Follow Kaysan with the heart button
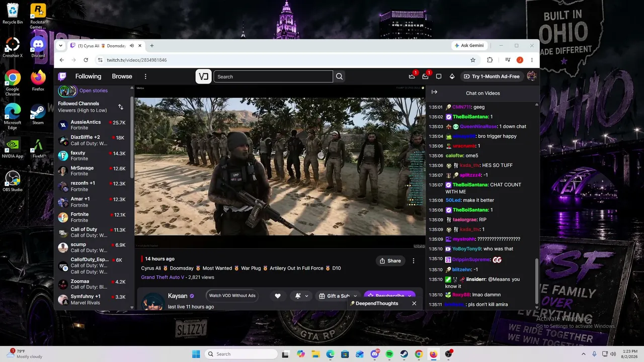644x362 pixels. coord(278,296)
